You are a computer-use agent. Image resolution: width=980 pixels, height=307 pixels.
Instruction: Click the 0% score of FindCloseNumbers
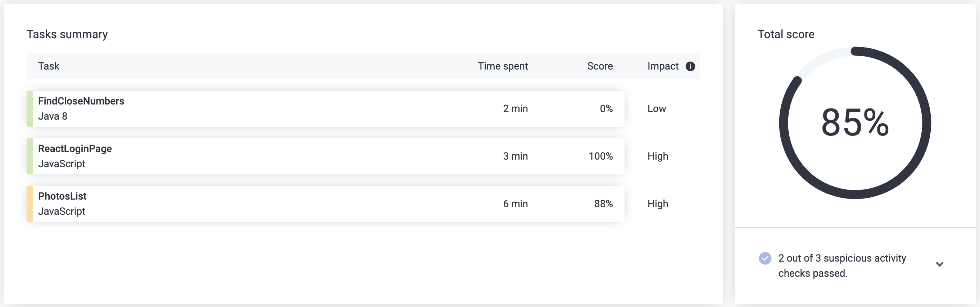606,109
